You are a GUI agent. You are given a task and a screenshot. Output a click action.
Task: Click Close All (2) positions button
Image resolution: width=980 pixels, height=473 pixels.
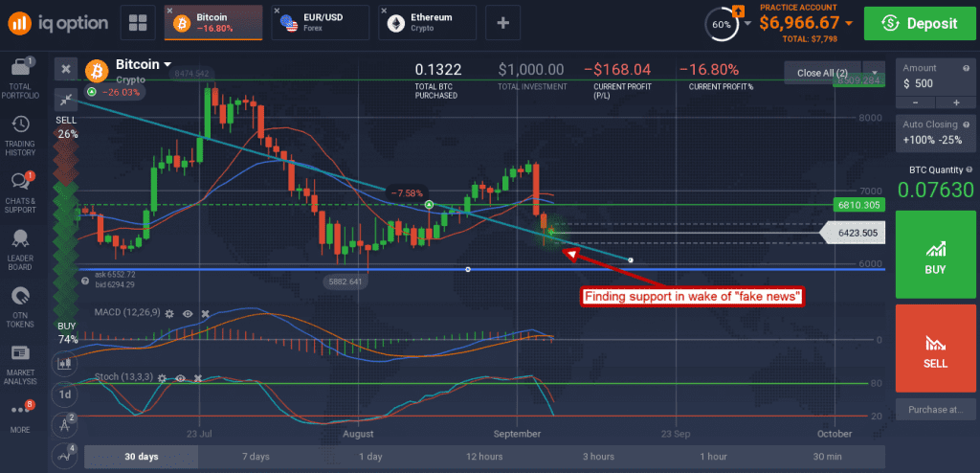[x=822, y=73]
